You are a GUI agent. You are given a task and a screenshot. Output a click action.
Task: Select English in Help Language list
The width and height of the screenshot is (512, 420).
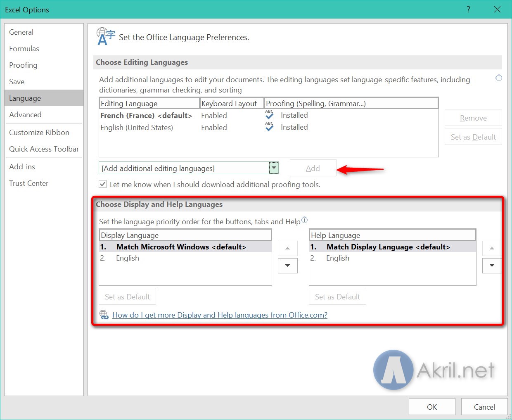(x=392, y=258)
